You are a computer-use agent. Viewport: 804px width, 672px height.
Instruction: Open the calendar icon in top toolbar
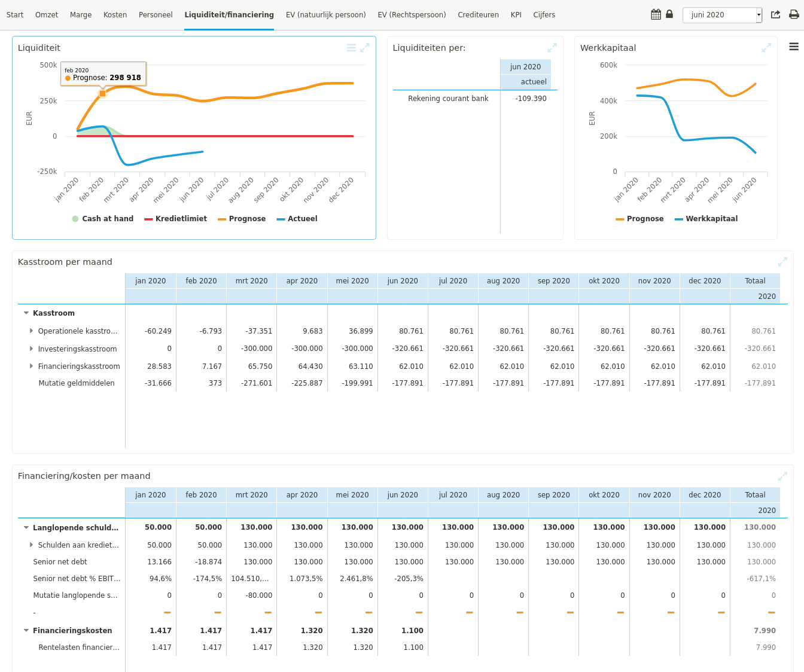pyautogui.click(x=656, y=14)
